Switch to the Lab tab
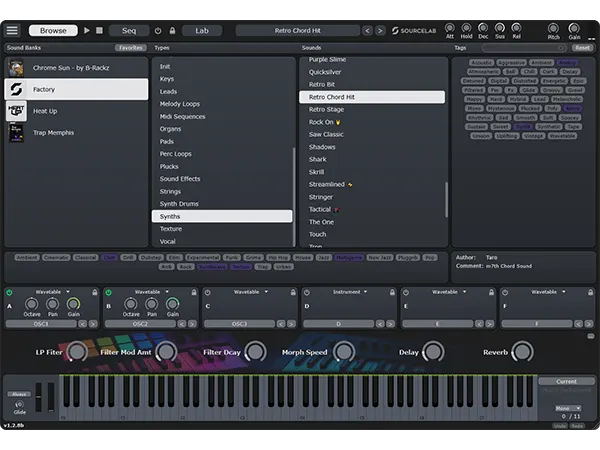The image size is (600, 450). coord(202,31)
